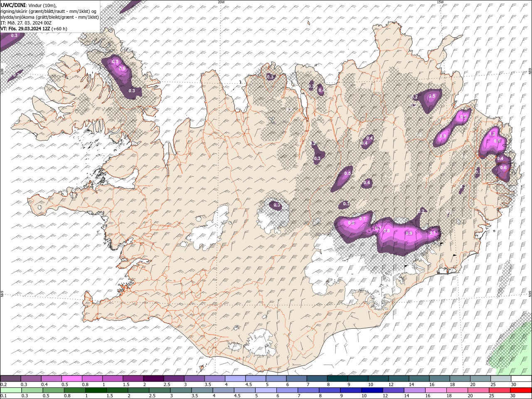Select the 'IT: Mið. 27. 03. 2024 00Z' line

pos(26,23)
